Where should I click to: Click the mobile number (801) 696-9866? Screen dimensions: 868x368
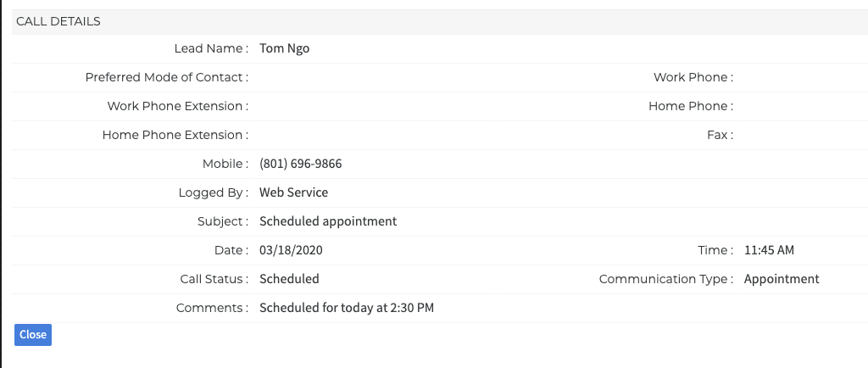coord(301,164)
